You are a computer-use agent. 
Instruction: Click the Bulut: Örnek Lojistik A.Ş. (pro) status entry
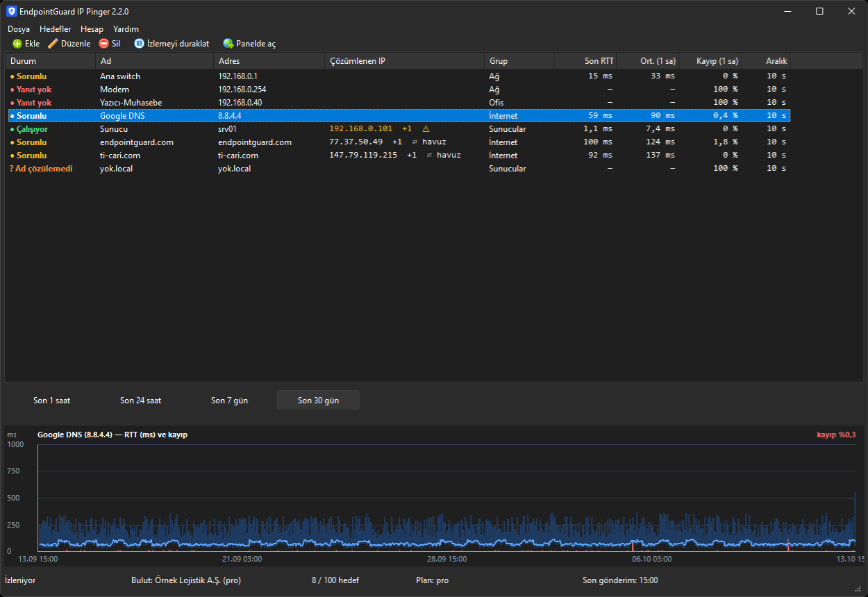tap(186, 580)
